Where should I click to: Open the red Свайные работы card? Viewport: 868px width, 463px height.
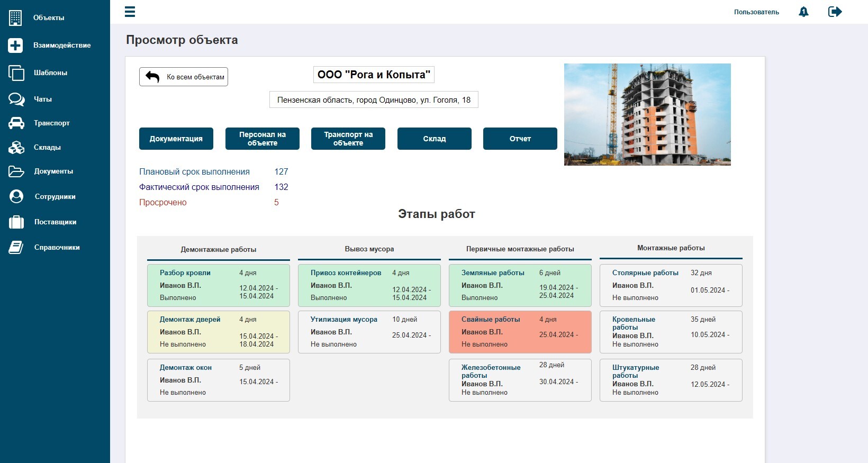pos(520,332)
